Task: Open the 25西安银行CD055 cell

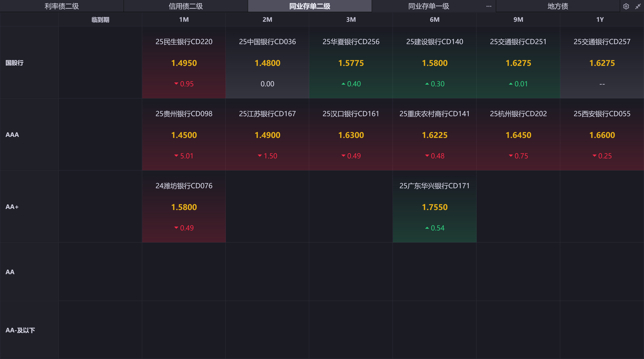Action: coord(602,135)
